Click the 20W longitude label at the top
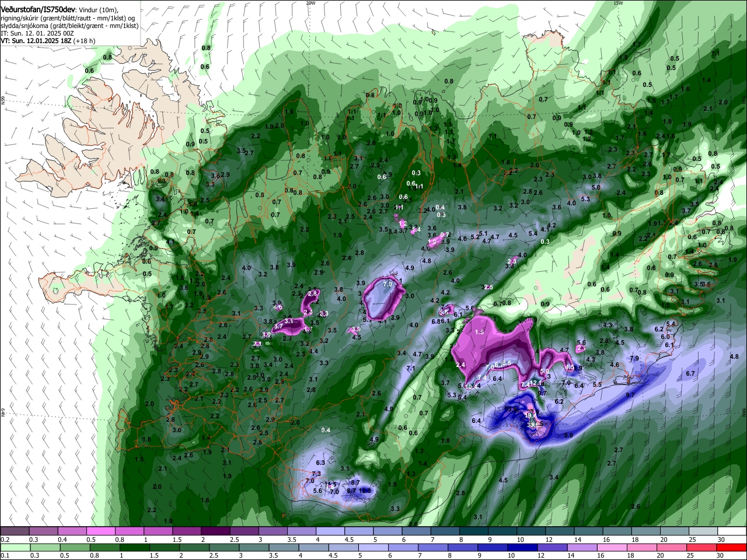747x560 pixels. click(x=310, y=2)
